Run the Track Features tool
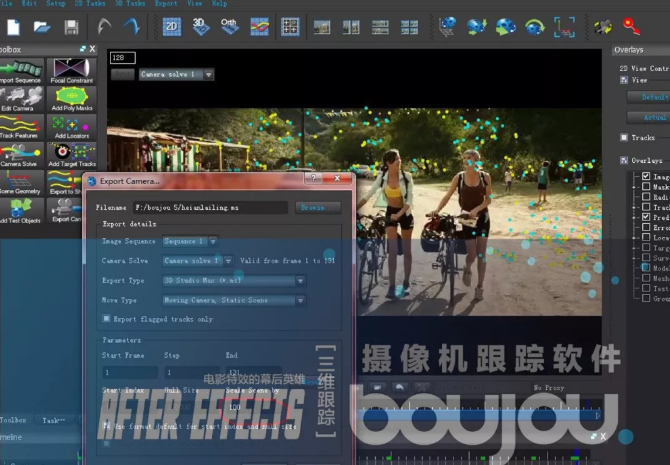Image resolution: width=670 pixels, height=465 pixels. (21, 127)
